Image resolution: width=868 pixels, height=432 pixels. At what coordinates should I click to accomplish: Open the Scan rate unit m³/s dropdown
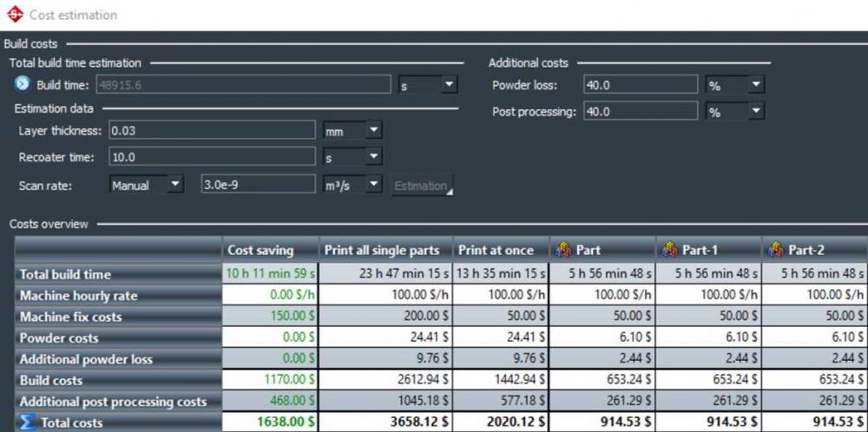(x=372, y=185)
